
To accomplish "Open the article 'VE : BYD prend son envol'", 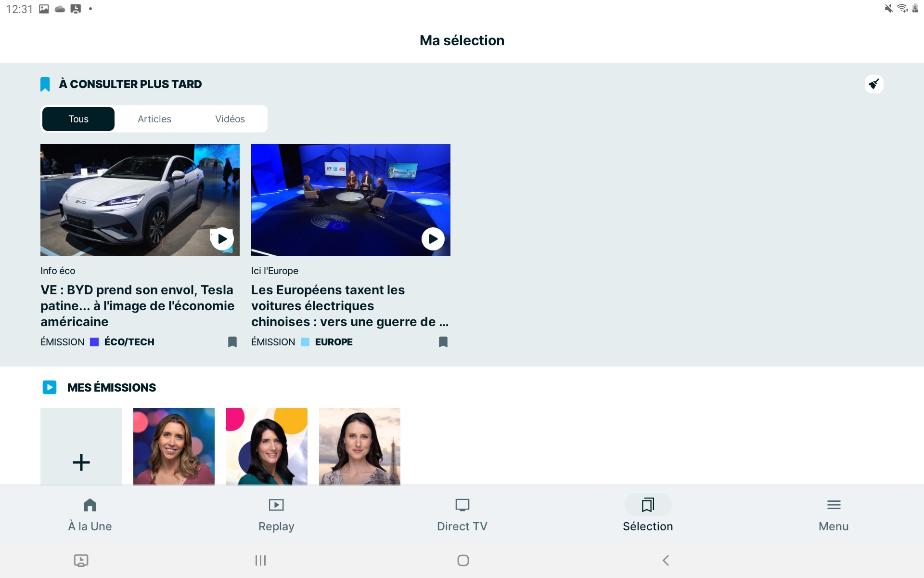I will coord(138,306).
